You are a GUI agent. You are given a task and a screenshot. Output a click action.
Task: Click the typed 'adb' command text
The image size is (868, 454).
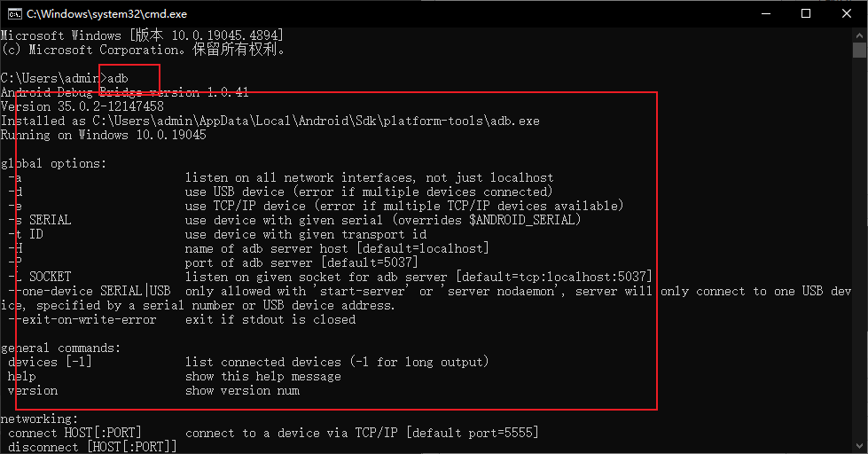click(x=118, y=79)
